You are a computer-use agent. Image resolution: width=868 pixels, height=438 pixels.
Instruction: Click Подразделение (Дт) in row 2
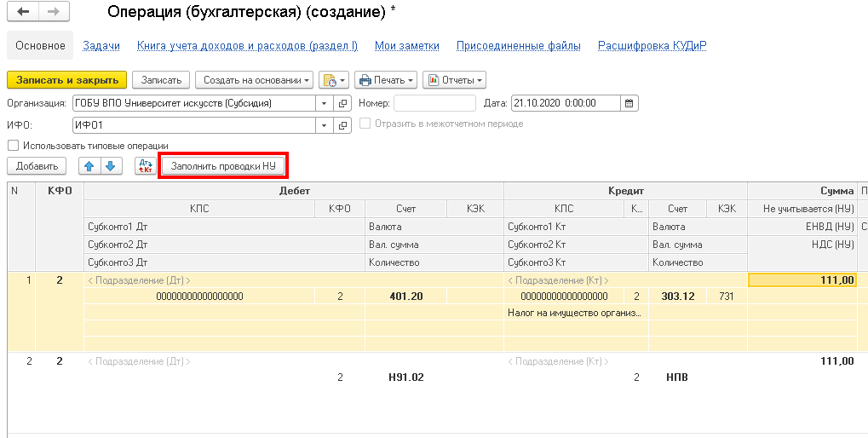[139, 361]
